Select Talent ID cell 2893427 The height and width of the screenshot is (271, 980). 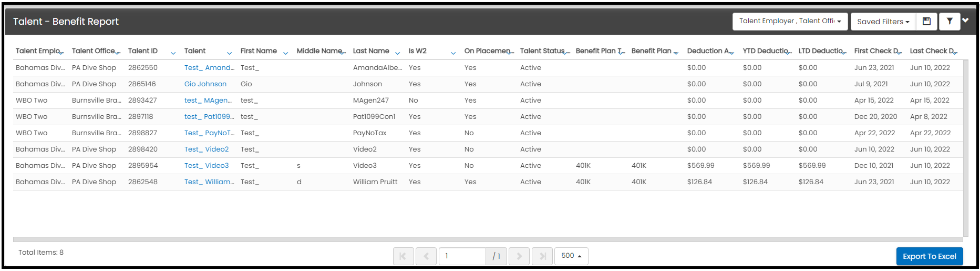[x=142, y=100]
